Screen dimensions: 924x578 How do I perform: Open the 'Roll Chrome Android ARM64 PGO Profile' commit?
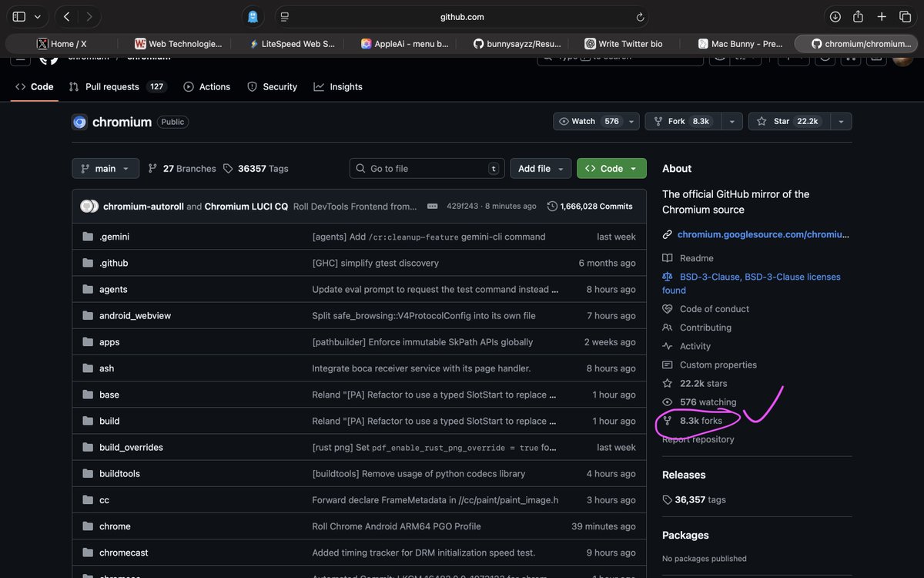click(396, 526)
